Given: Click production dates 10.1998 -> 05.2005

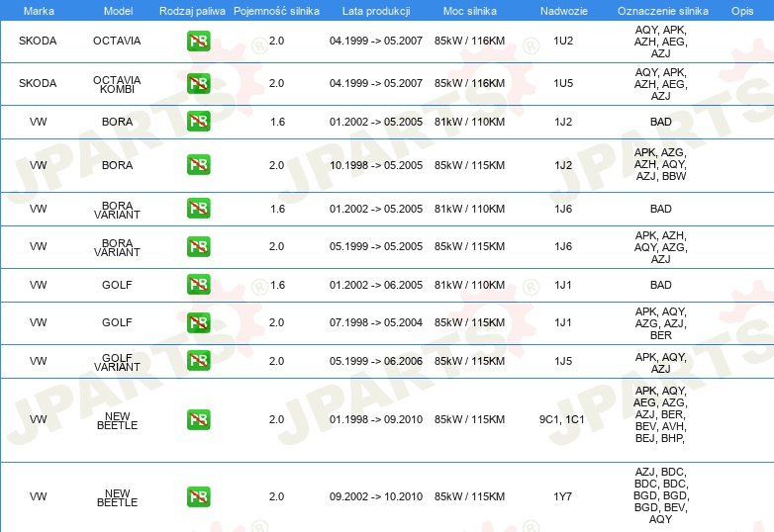Looking at the screenshot, I should [x=376, y=165].
